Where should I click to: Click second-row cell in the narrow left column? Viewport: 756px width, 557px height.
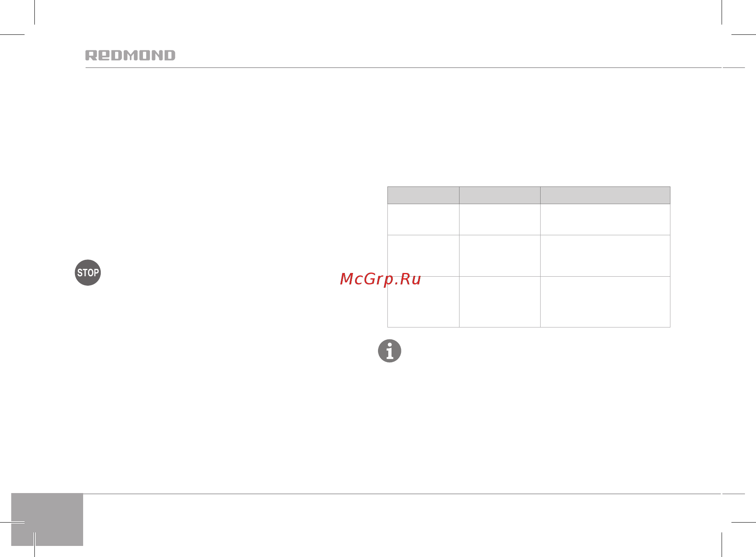(x=423, y=256)
